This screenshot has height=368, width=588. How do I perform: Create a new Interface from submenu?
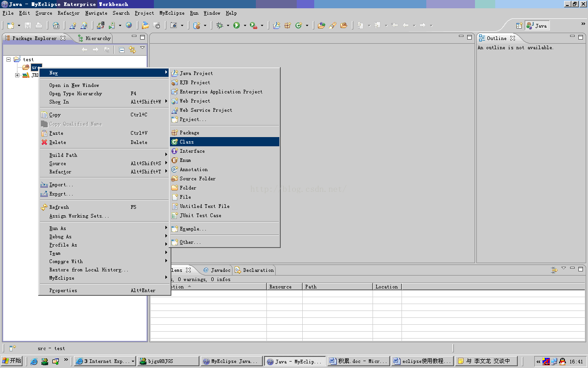225,151
